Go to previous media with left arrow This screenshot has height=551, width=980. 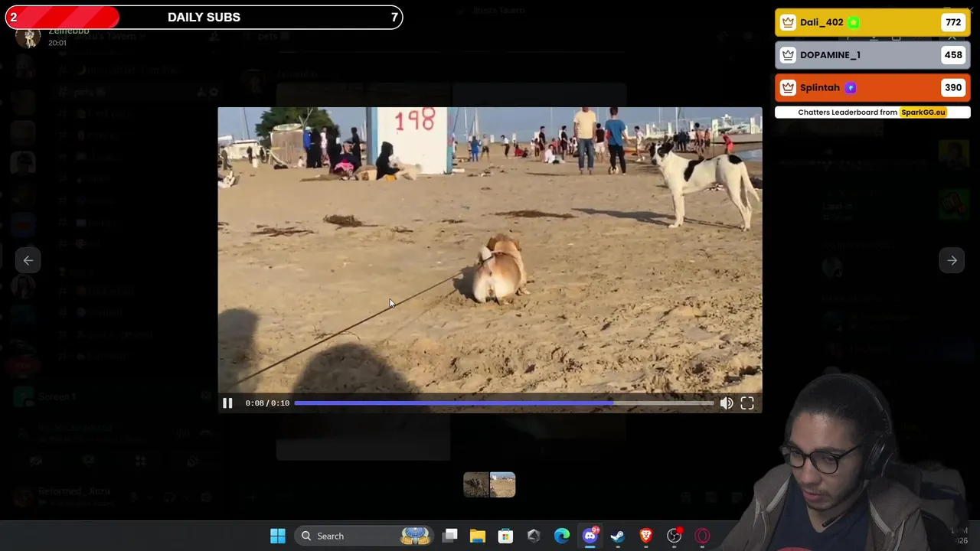(28, 261)
